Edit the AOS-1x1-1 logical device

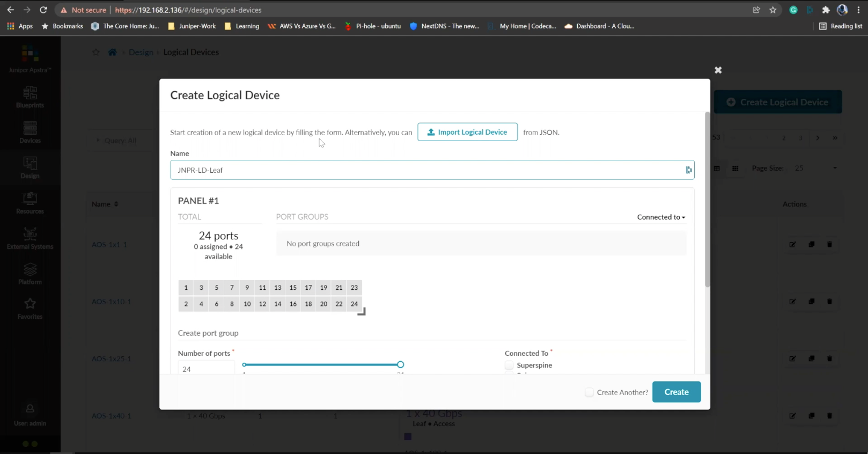(792, 244)
